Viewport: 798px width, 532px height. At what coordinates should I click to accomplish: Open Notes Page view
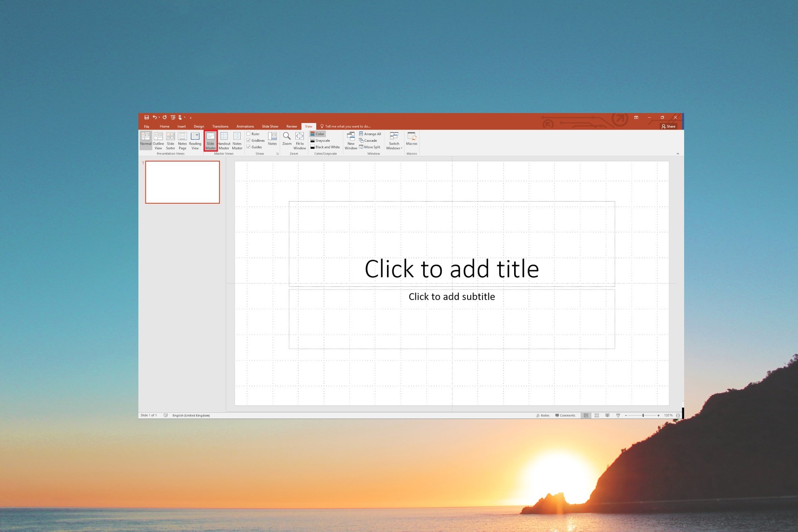(x=182, y=140)
